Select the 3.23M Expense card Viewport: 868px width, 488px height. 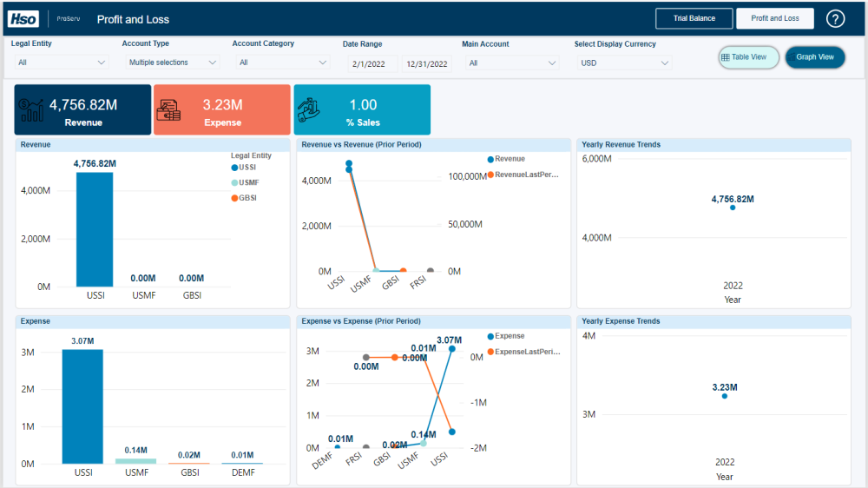click(x=222, y=109)
